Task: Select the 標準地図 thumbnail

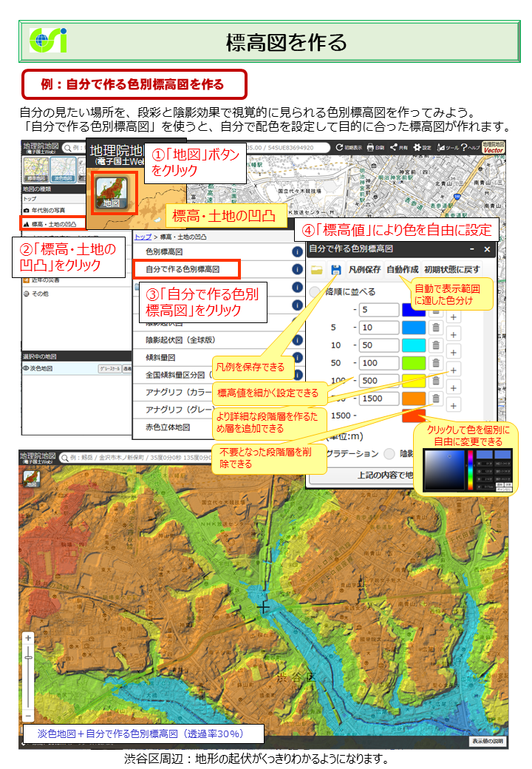Action: click(x=36, y=169)
